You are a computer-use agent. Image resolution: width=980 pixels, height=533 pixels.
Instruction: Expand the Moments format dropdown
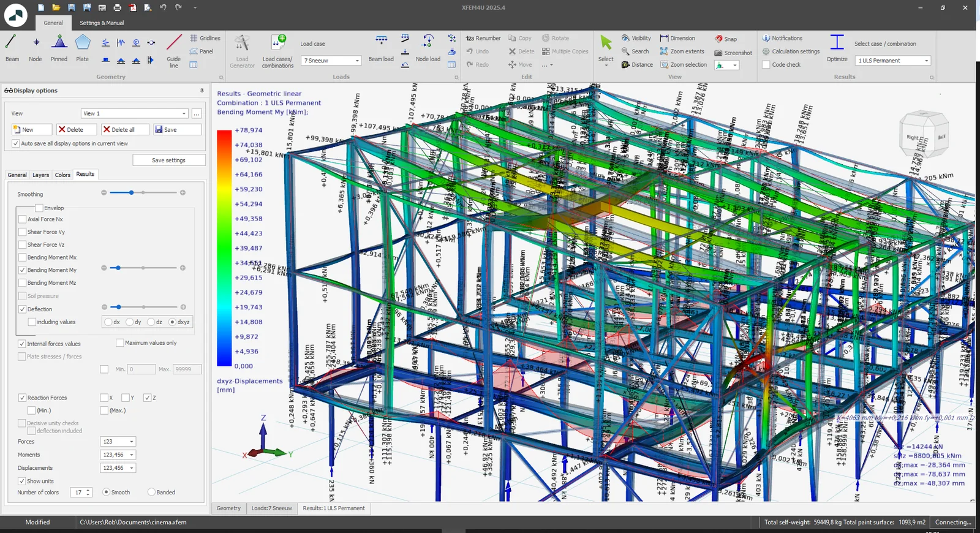click(x=118, y=455)
